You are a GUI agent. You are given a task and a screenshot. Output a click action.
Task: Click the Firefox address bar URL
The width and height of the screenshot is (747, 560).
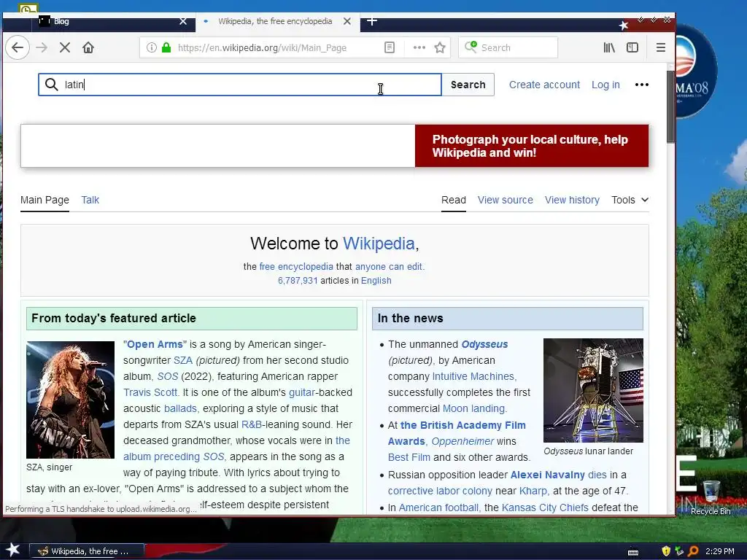pyautogui.click(x=262, y=47)
